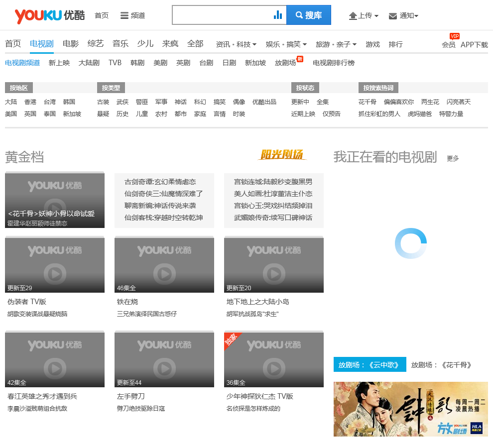
Task: Select 放剧场:《花千骨》 tab
Action: coord(441,365)
